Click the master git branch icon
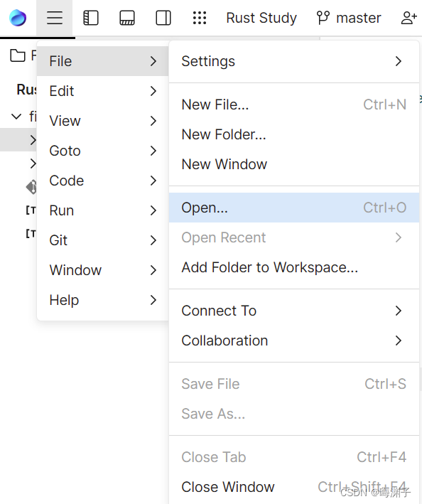 323,18
